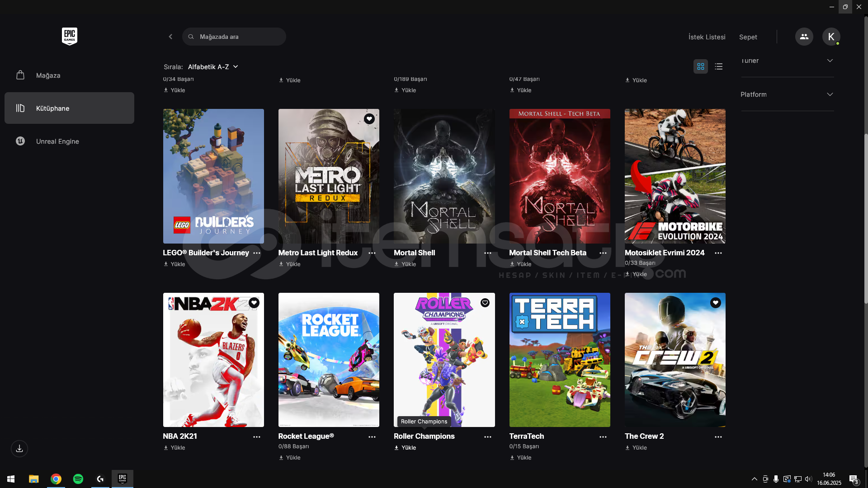This screenshot has width=868, height=488.
Task: Expand the Türler filter section
Action: 787,61
